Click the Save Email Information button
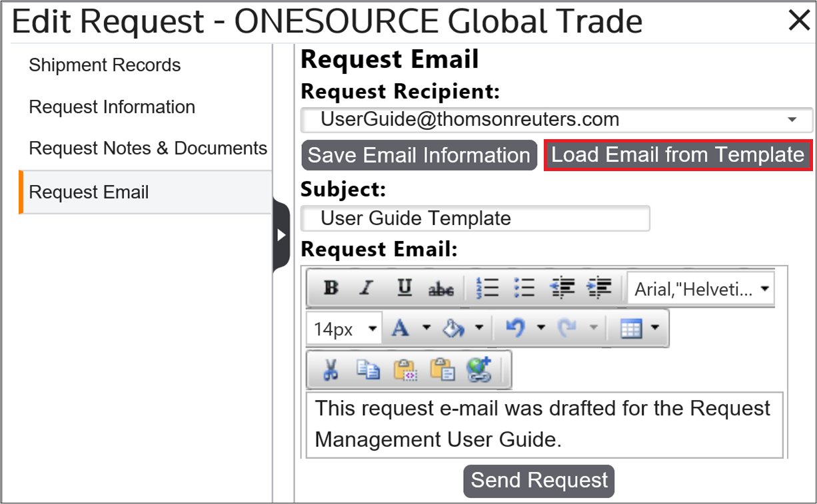The width and height of the screenshot is (817, 504). (x=419, y=155)
